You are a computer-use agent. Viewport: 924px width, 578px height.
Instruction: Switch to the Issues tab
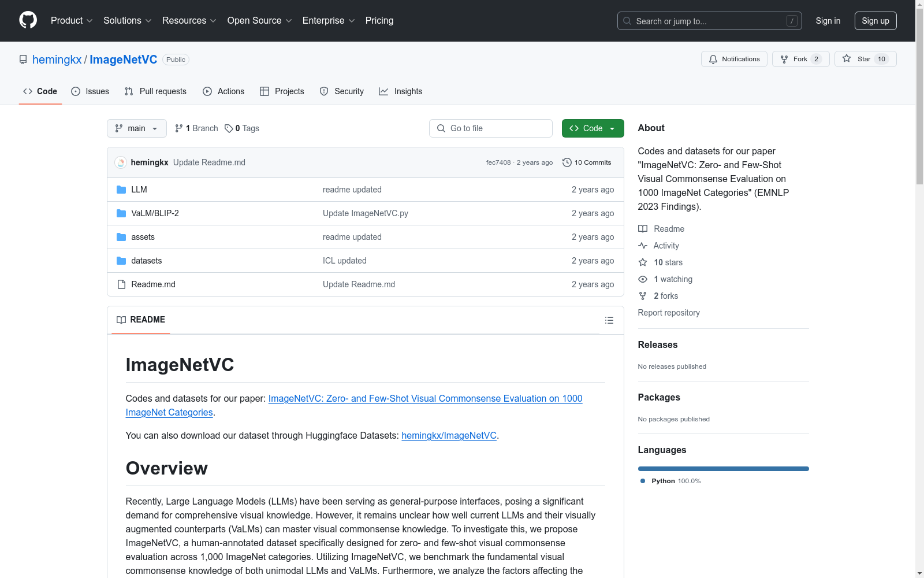90,91
